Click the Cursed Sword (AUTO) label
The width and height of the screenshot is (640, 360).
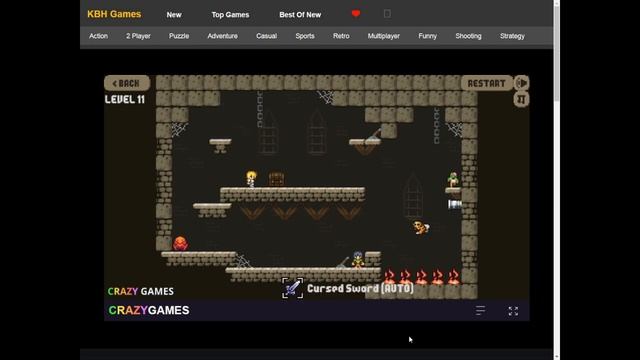click(x=360, y=289)
